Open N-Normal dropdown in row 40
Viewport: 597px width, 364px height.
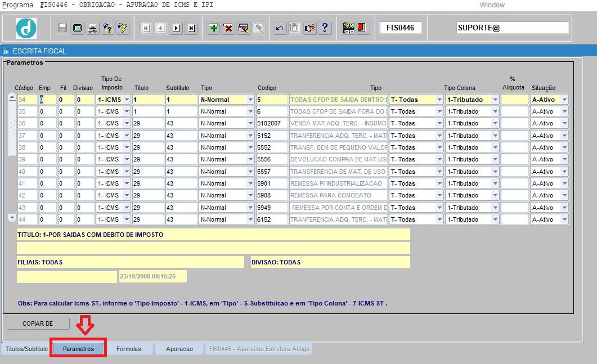(250, 172)
